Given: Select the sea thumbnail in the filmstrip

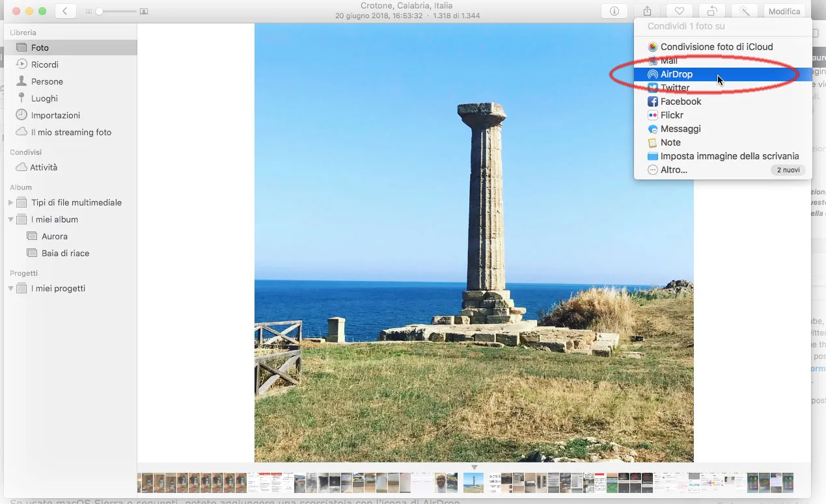Looking at the screenshot, I should [x=473, y=483].
